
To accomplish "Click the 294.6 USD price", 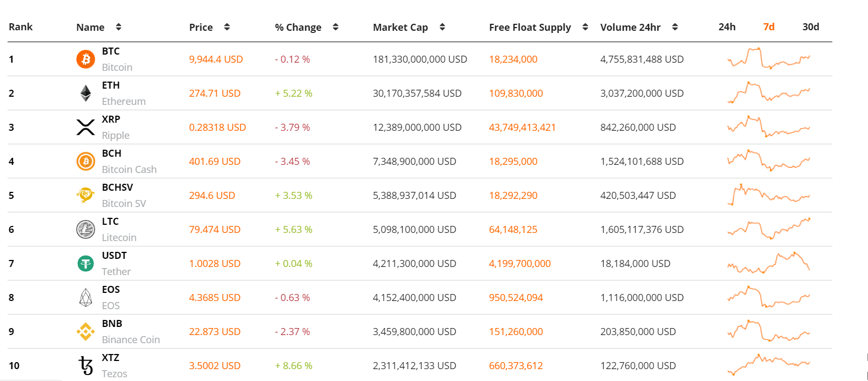I will click(x=212, y=196).
